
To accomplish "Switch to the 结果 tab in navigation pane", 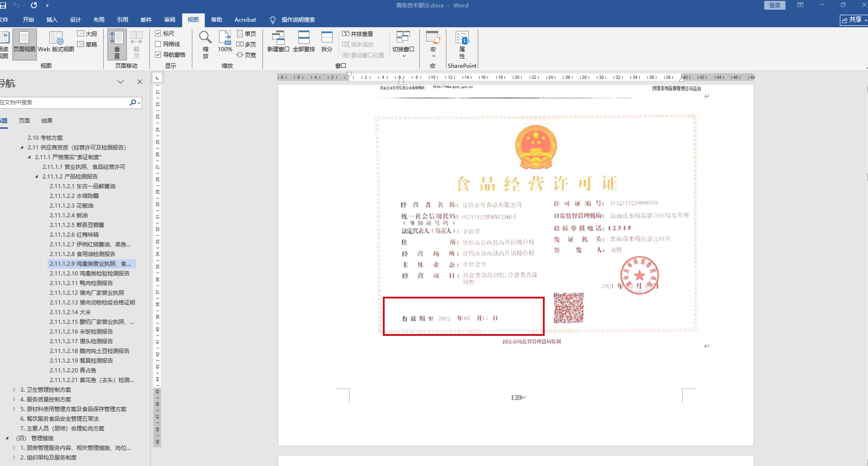I will pyautogui.click(x=47, y=121).
